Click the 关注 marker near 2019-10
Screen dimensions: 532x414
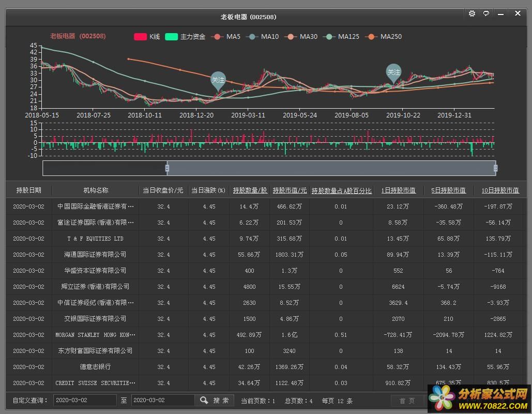click(x=393, y=72)
